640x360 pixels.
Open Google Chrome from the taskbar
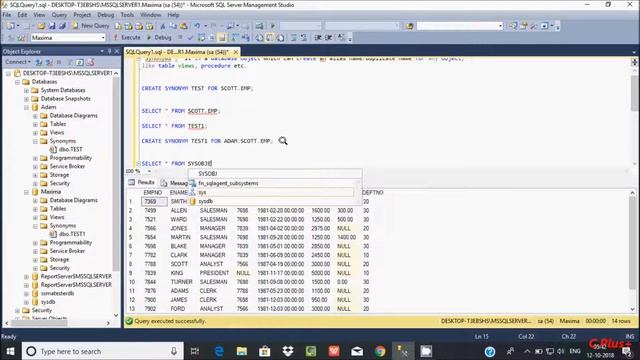click(x=380, y=351)
